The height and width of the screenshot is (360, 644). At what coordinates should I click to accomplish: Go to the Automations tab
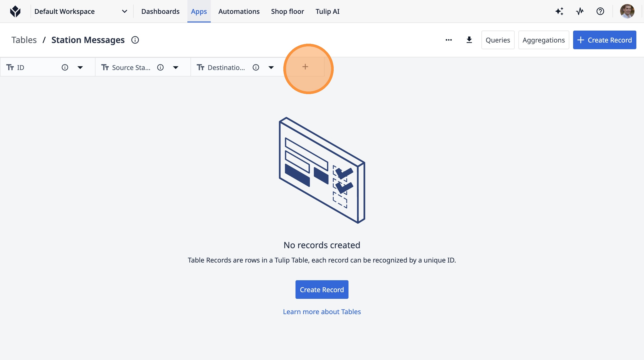239,11
